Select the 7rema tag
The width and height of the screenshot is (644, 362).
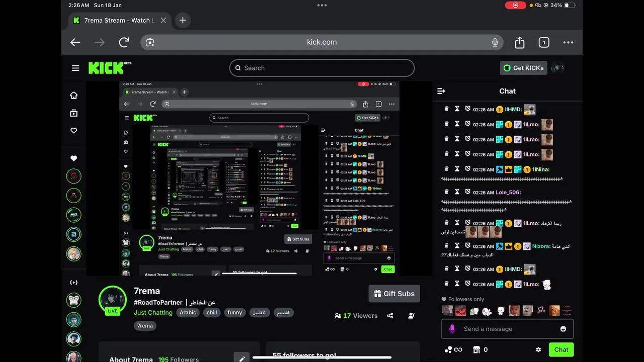(x=145, y=325)
